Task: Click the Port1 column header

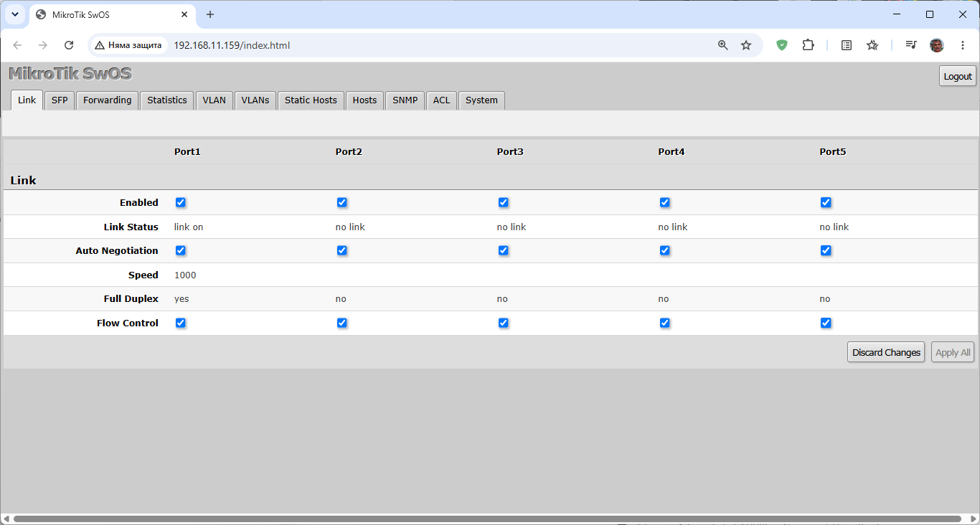Action: tap(187, 152)
